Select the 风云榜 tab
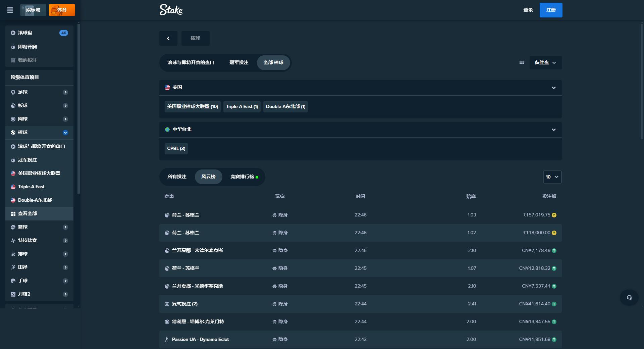Image resolution: width=644 pixels, height=349 pixels. [x=208, y=177]
